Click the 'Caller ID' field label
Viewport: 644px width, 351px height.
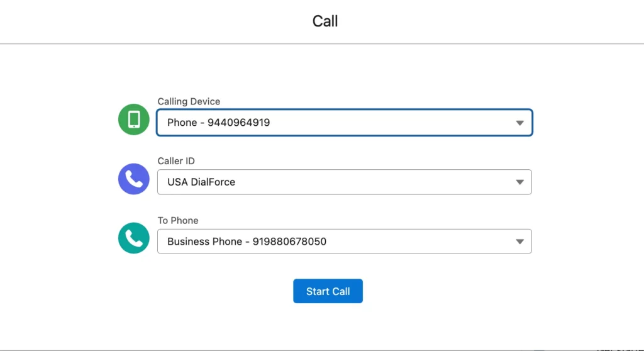[176, 161]
